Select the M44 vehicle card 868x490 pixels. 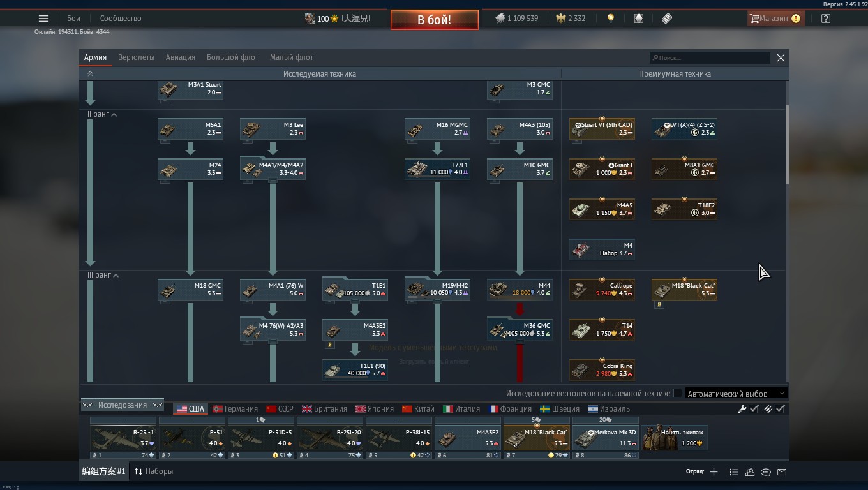pyautogui.click(x=520, y=290)
